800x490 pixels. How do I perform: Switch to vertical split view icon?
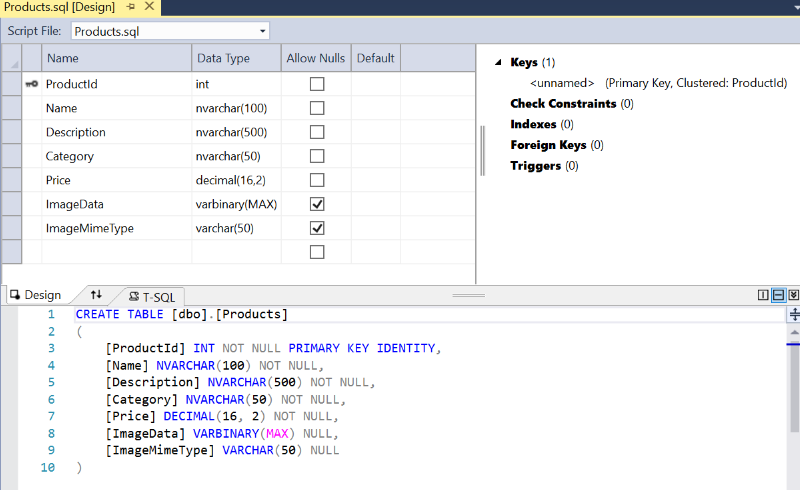(x=763, y=295)
